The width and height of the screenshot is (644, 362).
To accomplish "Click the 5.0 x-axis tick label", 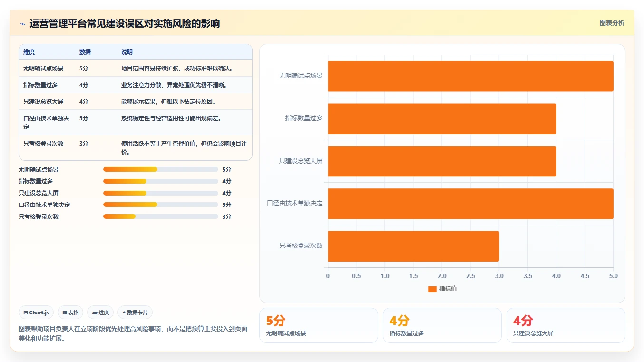I will [x=614, y=276].
